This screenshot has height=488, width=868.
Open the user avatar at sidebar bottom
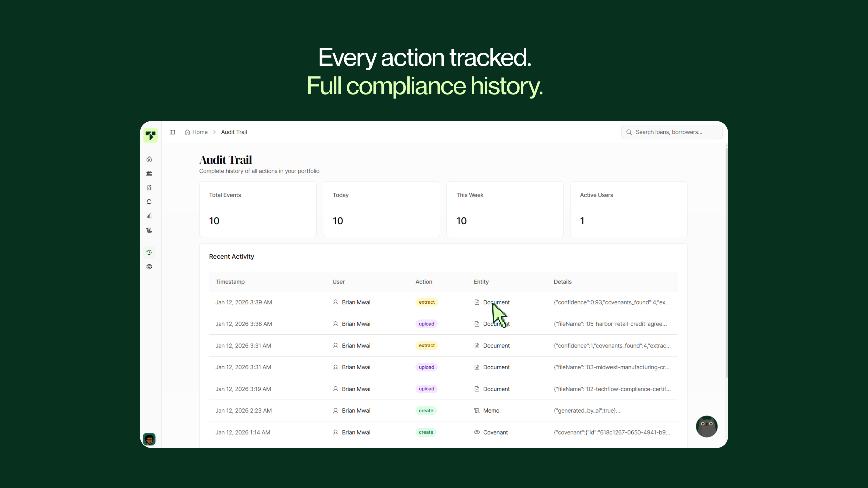coord(149,439)
